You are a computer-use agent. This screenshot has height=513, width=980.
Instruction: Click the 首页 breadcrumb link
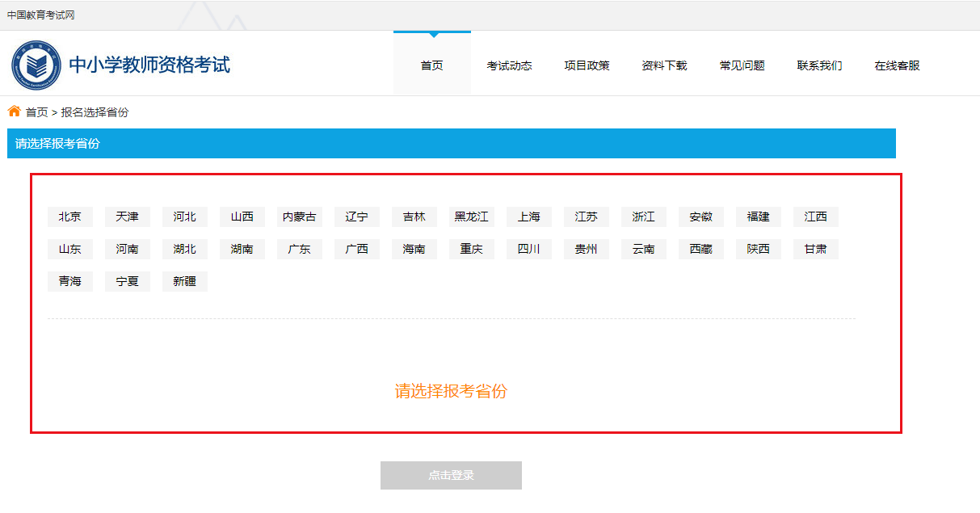click(x=37, y=112)
